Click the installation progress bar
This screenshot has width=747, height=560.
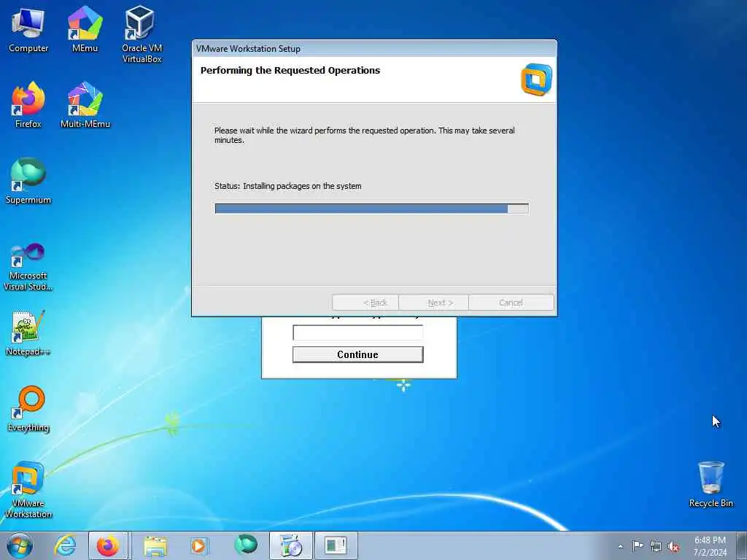(x=371, y=209)
